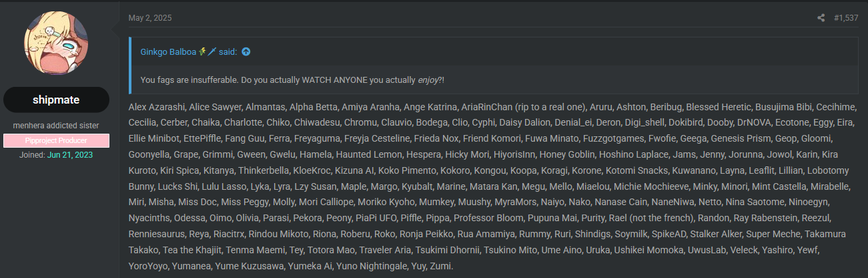868x278 pixels.
Task: Click the "Joined:" label under the banner
Action: (31, 155)
